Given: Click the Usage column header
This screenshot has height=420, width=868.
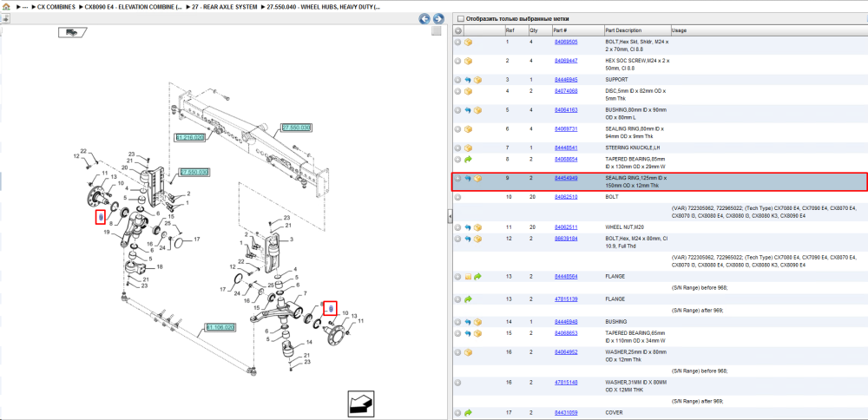Looking at the screenshot, I should click(x=680, y=30).
